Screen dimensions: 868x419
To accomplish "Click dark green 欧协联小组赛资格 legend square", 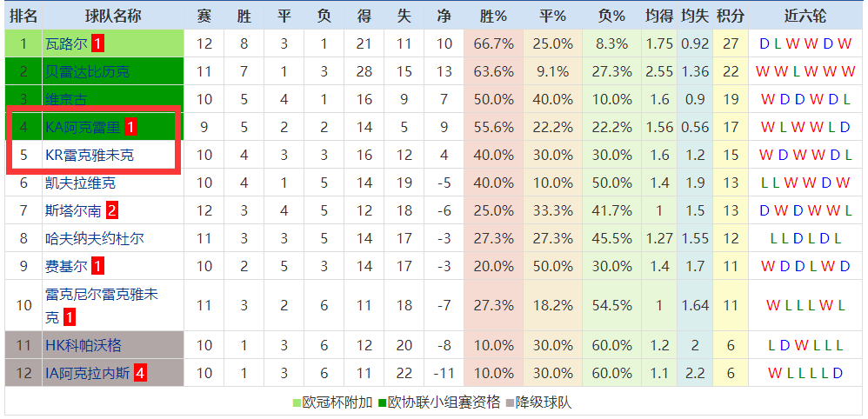I will click(383, 403).
